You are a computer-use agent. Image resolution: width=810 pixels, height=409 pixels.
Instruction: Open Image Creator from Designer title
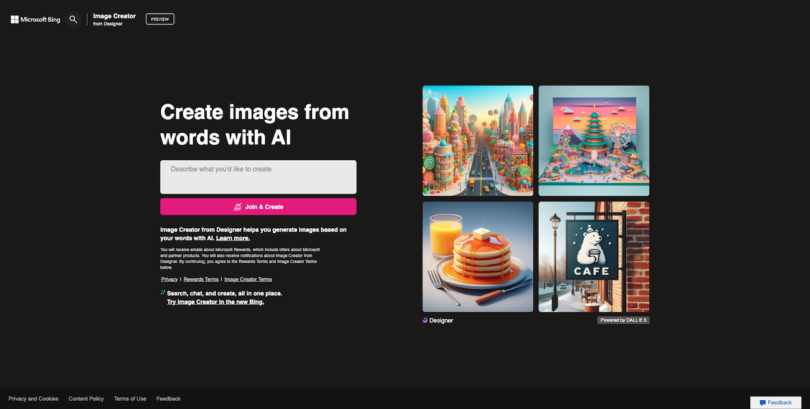pos(114,20)
